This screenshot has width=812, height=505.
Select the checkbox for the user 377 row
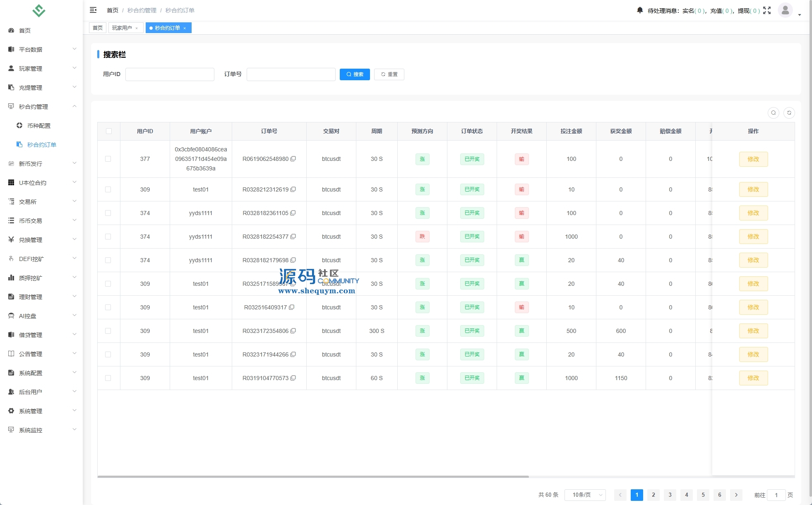108,159
